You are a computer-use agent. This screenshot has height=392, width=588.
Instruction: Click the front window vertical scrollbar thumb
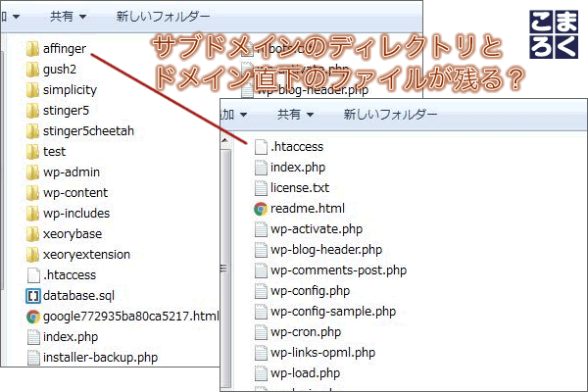pos(225,269)
